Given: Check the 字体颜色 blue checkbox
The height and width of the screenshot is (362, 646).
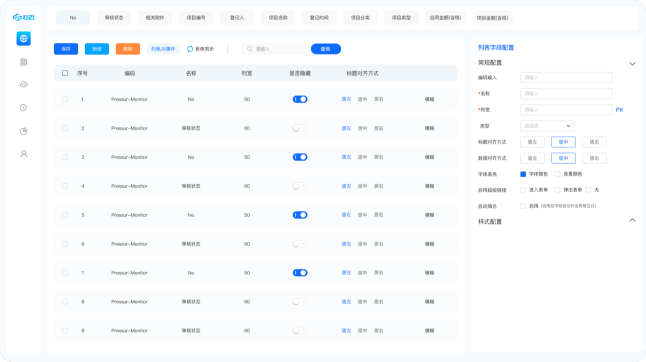Looking at the screenshot, I should pos(523,174).
